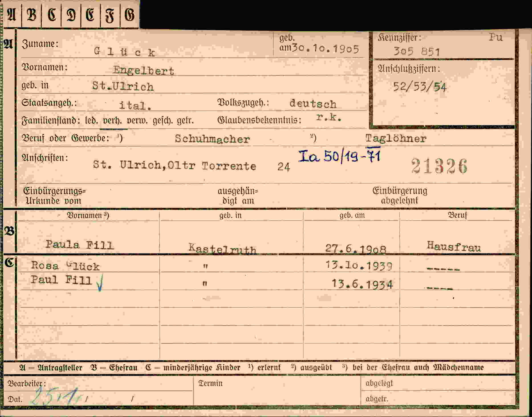Viewport: 532px width, 417px height.
Task: Click address 'St. Ulrich, Oltr Torrente'
Action: tap(175, 165)
